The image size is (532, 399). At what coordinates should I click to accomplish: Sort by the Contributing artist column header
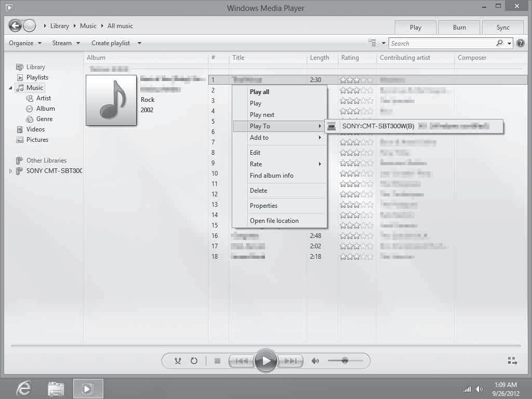pyautogui.click(x=415, y=58)
